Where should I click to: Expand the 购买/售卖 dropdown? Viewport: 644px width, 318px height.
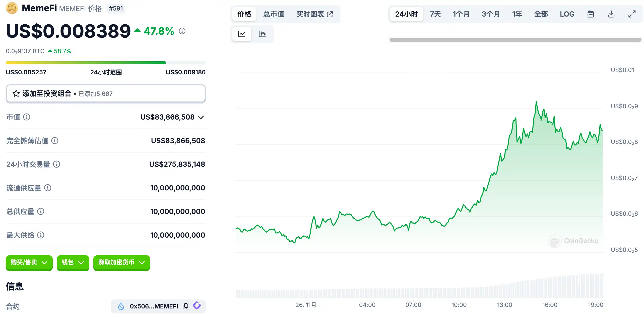click(29, 262)
